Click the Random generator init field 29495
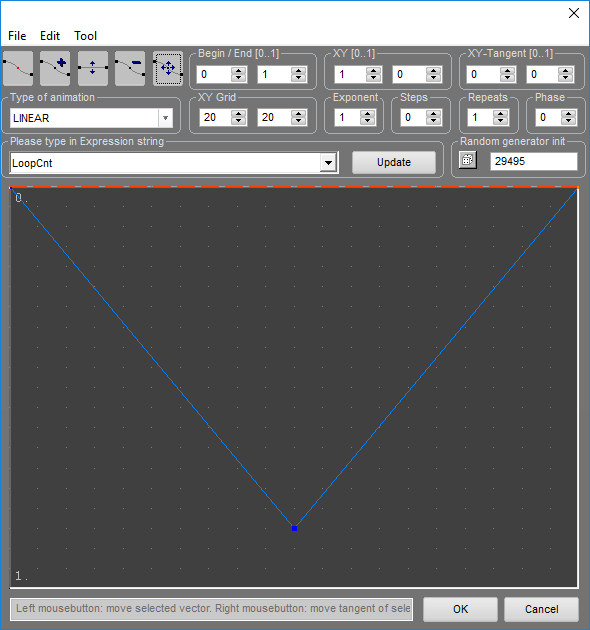This screenshot has width=590, height=630. point(534,161)
